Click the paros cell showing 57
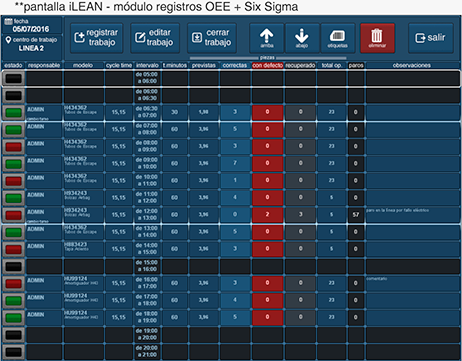 point(356,215)
